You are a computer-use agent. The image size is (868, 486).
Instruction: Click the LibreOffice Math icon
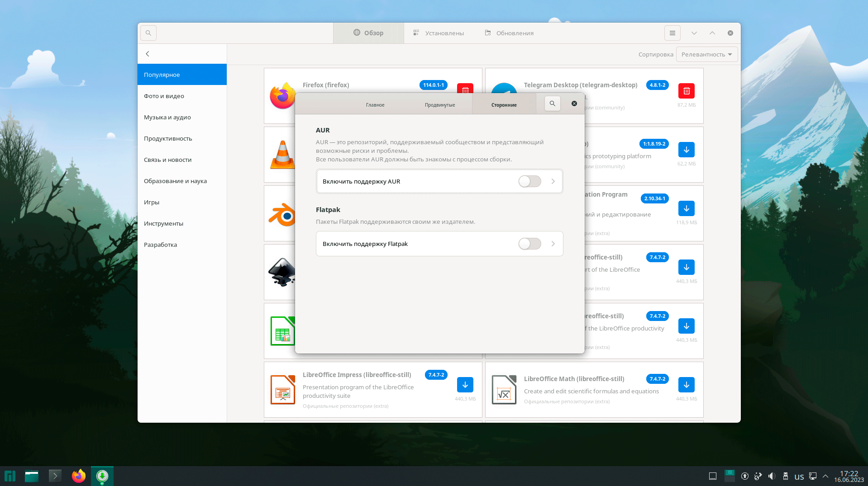tap(504, 390)
